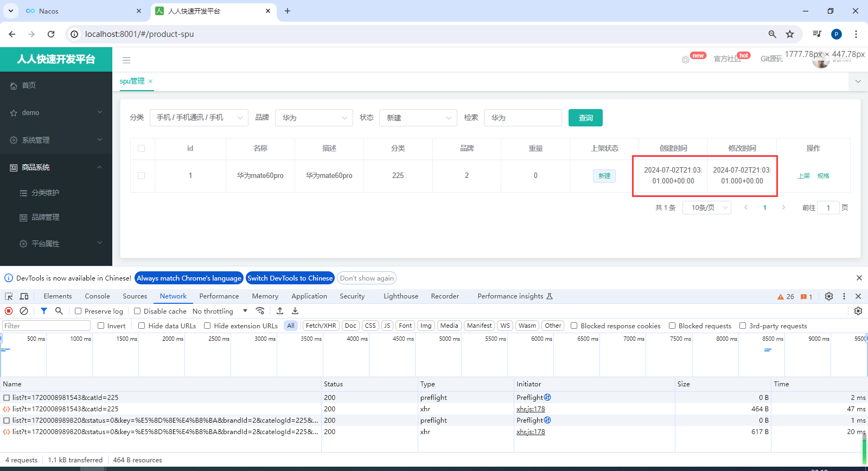
Task: Open DevTools main settings gear
Action: point(829,296)
